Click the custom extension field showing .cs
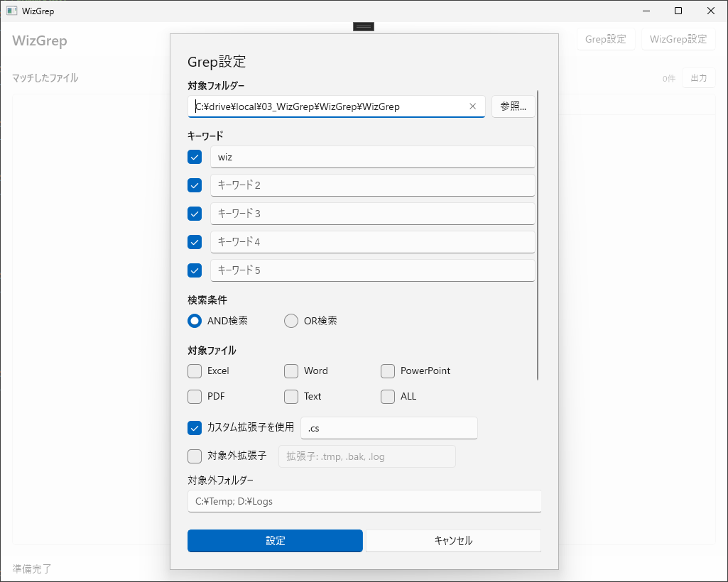This screenshot has height=582, width=728. tap(389, 428)
